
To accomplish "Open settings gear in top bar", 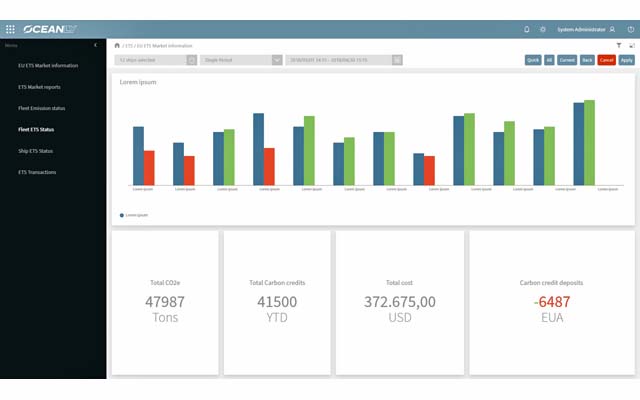I will click(x=543, y=29).
